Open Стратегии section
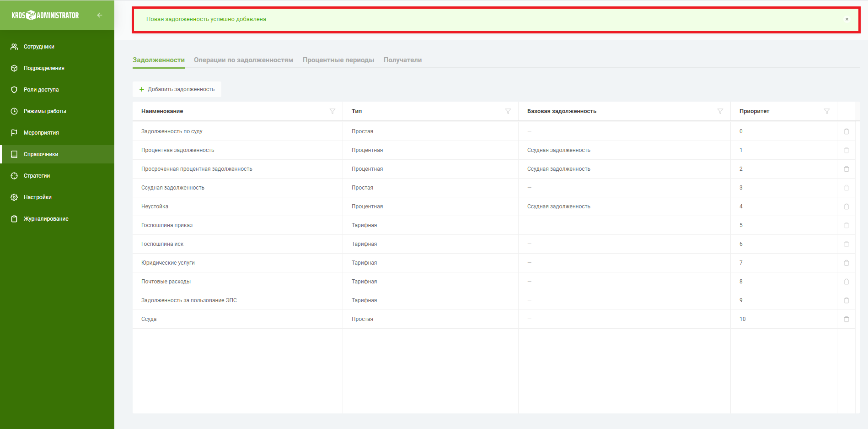This screenshot has width=868, height=429. [x=57, y=176]
